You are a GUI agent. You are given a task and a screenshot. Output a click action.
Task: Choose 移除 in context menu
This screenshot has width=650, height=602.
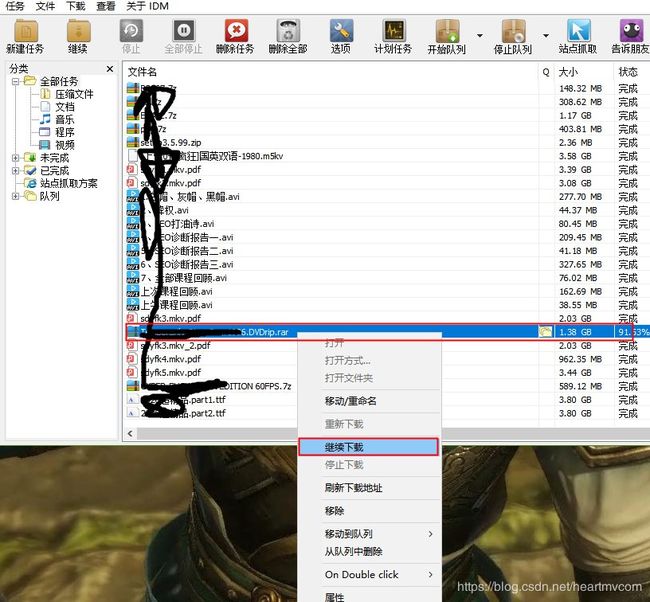tap(368, 511)
